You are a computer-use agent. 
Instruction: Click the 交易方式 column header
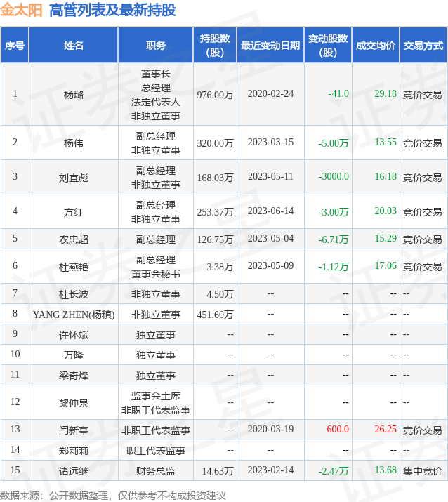pos(423,45)
